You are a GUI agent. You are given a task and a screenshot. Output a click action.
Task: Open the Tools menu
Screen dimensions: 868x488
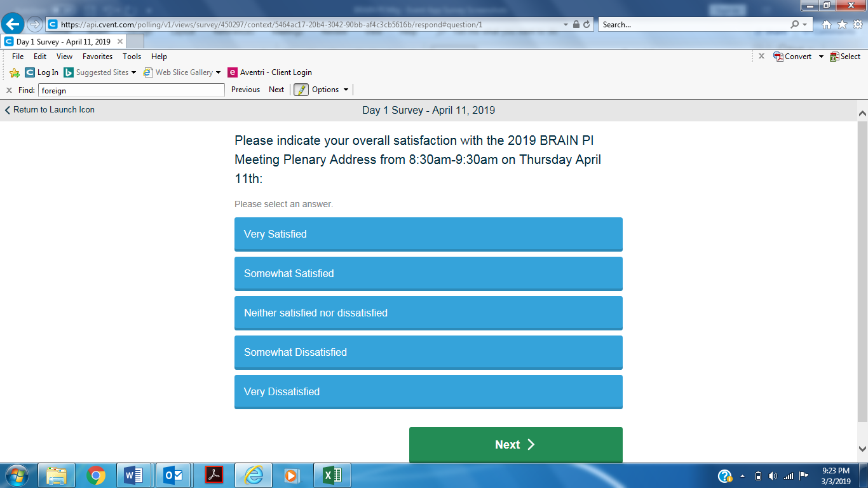[x=132, y=57]
